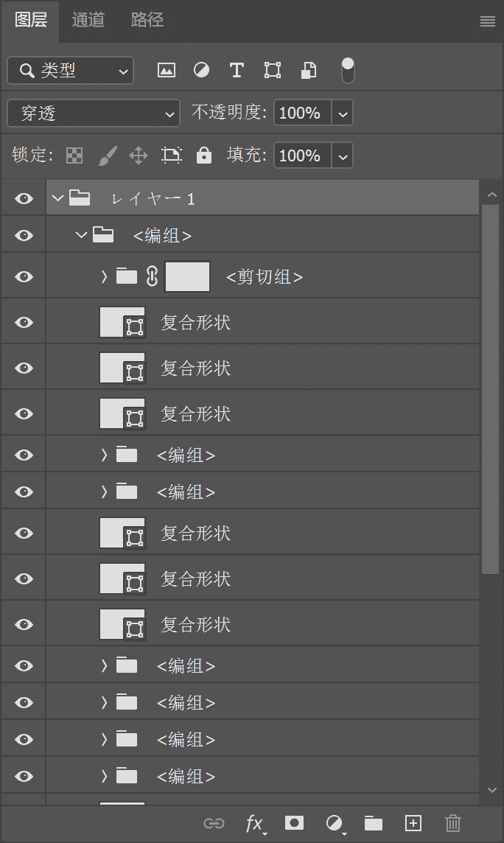Open the 填充 slider dropdown arrow
Screen dimensions: 504x843
coord(343,155)
